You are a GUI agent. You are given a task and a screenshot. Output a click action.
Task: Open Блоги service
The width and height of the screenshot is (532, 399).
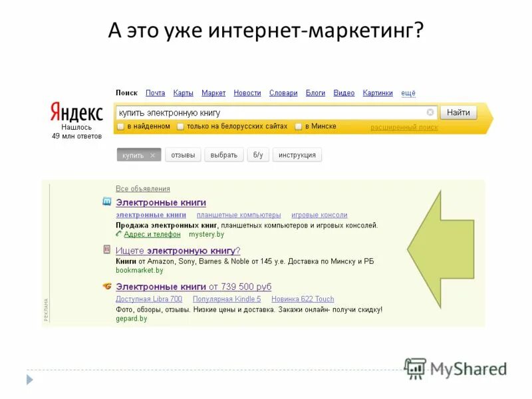pos(315,92)
